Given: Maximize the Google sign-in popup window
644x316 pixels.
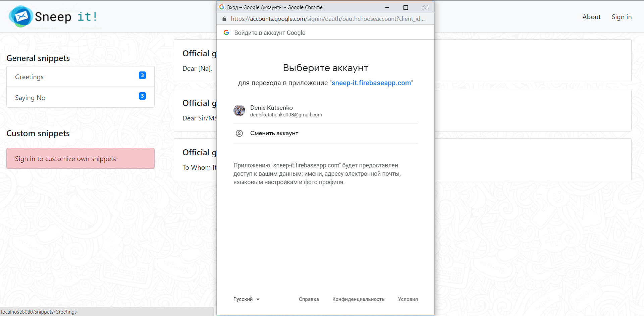Looking at the screenshot, I should (x=406, y=7).
